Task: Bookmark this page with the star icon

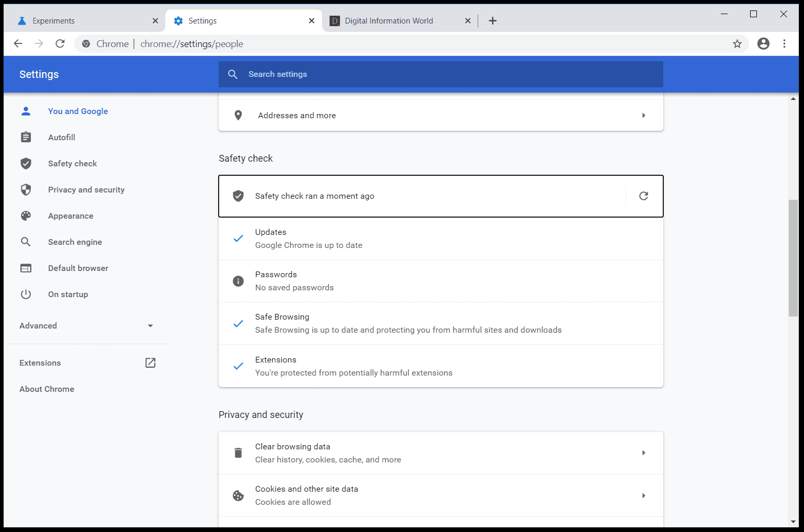Action: coord(737,44)
